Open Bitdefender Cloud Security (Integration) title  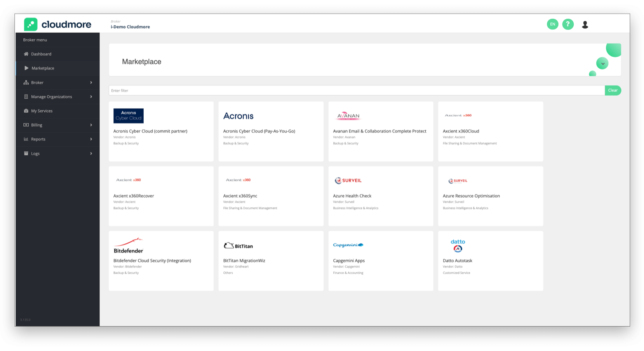[x=152, y=261]
